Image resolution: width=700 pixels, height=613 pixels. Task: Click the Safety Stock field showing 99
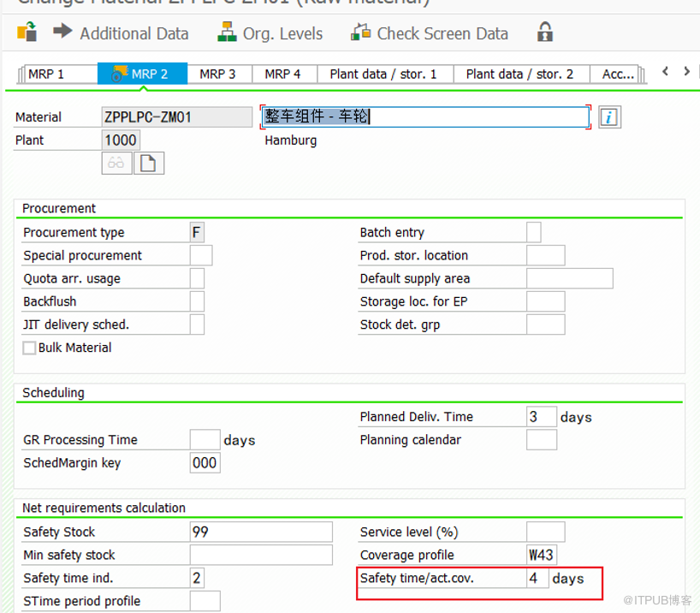point(261,532)
